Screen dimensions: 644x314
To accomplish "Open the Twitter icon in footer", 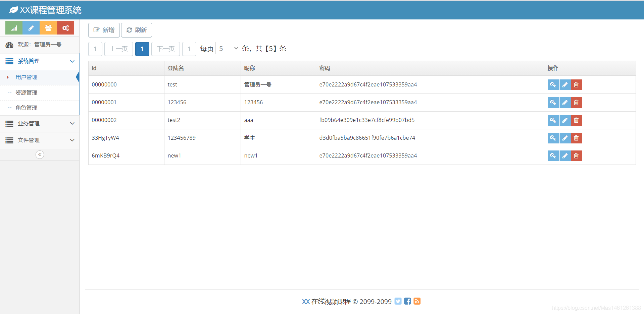I will click(x=398, y=301).
